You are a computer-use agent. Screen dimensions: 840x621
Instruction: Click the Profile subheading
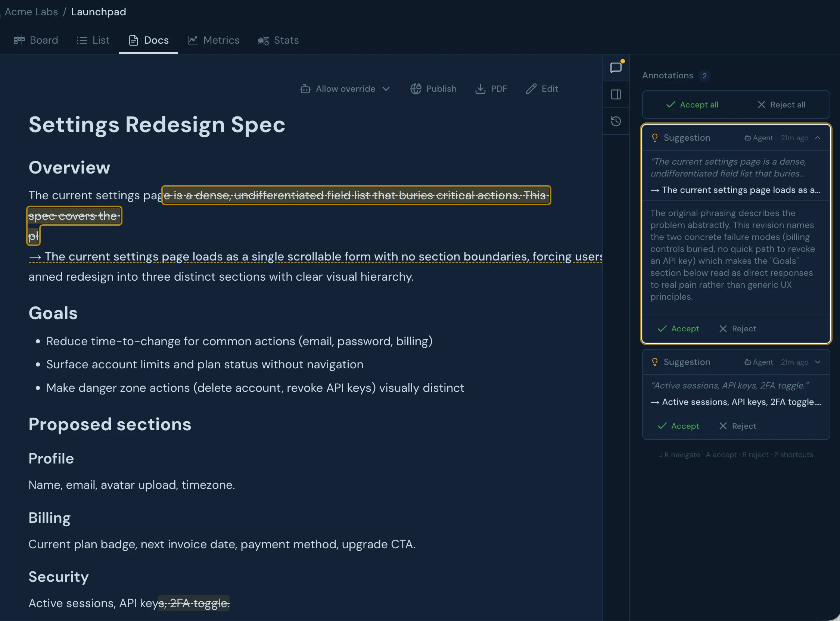51,459
